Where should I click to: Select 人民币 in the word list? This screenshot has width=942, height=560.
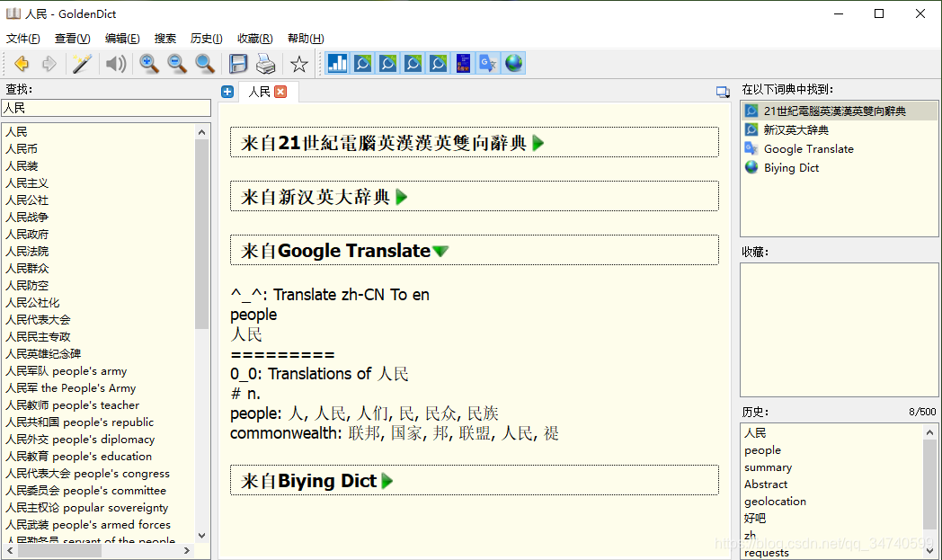[x=22, y=149]
